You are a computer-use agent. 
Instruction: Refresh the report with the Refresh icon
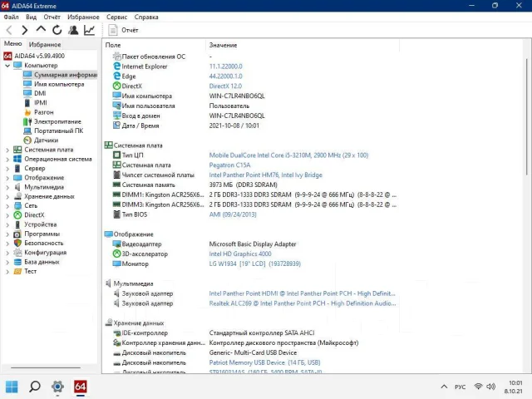(x=57, y=30)
